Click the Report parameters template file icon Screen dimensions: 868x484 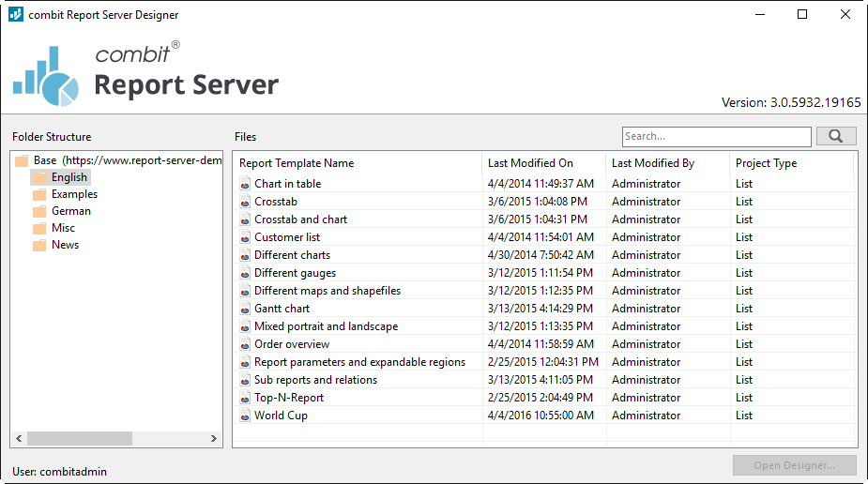245,362
